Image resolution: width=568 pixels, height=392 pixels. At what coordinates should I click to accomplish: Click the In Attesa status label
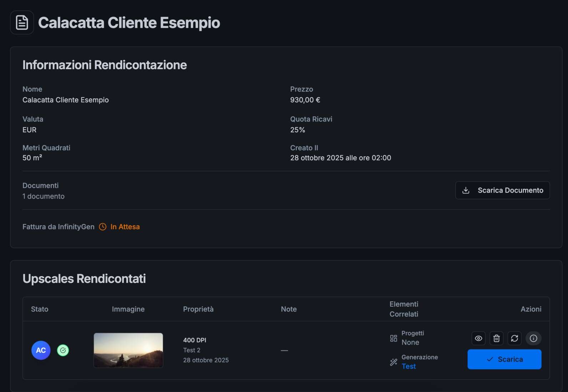point(125,227)
